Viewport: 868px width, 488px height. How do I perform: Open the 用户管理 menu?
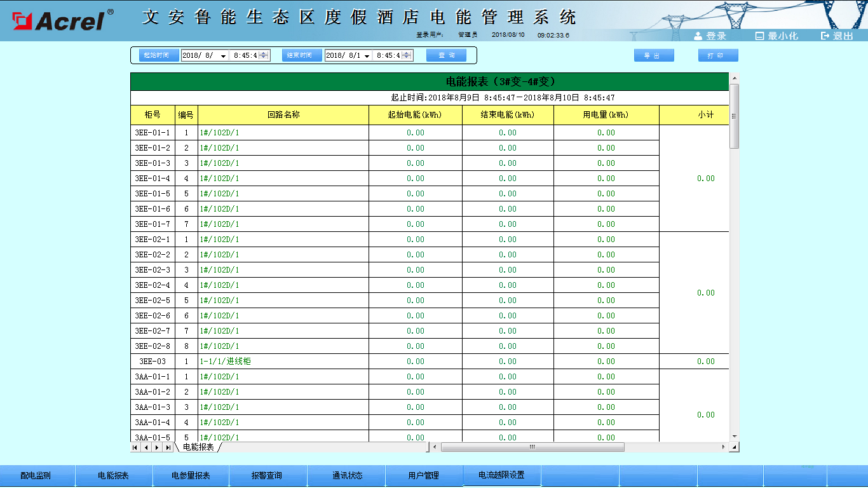tap(424, 476)
